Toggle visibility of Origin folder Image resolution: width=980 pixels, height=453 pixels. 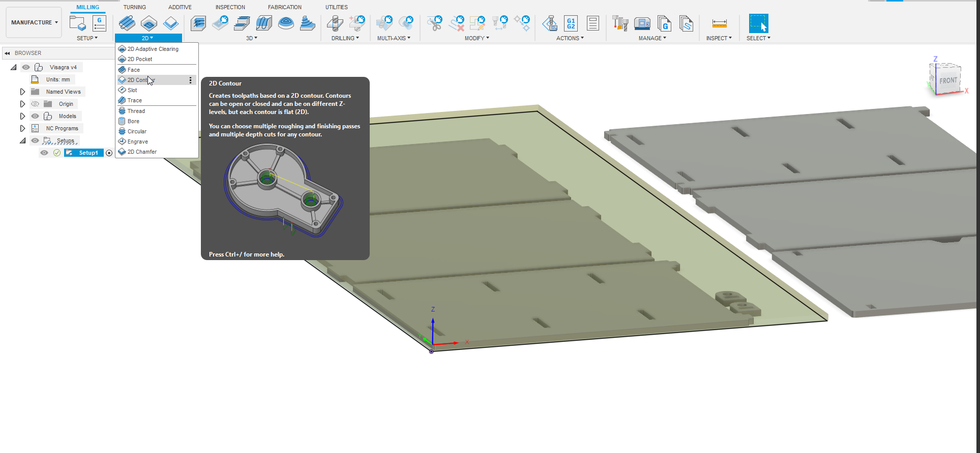[x=35, y=104]
